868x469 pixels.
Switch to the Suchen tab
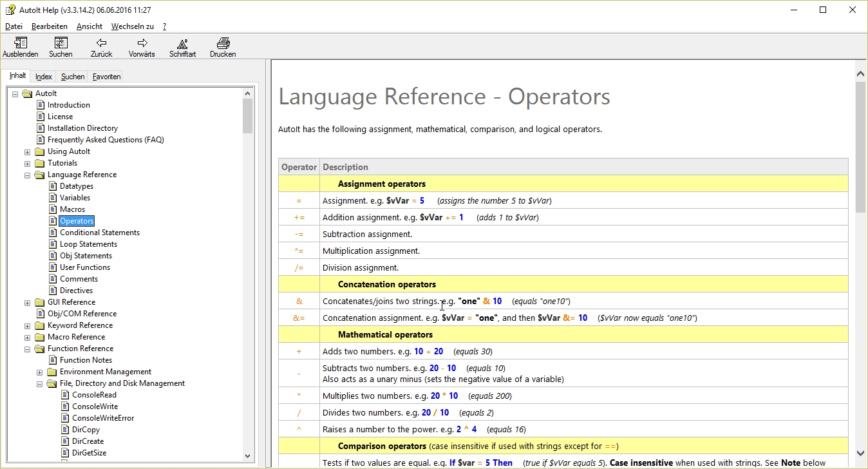73,77
